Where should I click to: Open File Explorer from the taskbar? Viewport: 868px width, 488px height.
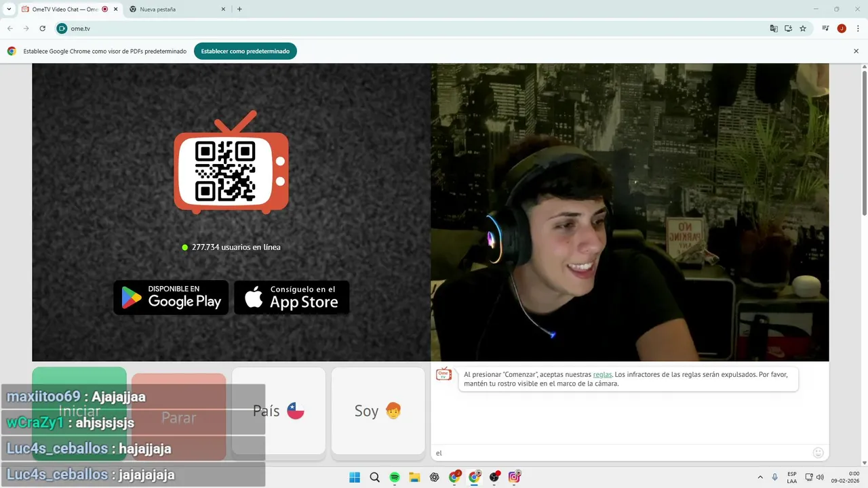414,477
